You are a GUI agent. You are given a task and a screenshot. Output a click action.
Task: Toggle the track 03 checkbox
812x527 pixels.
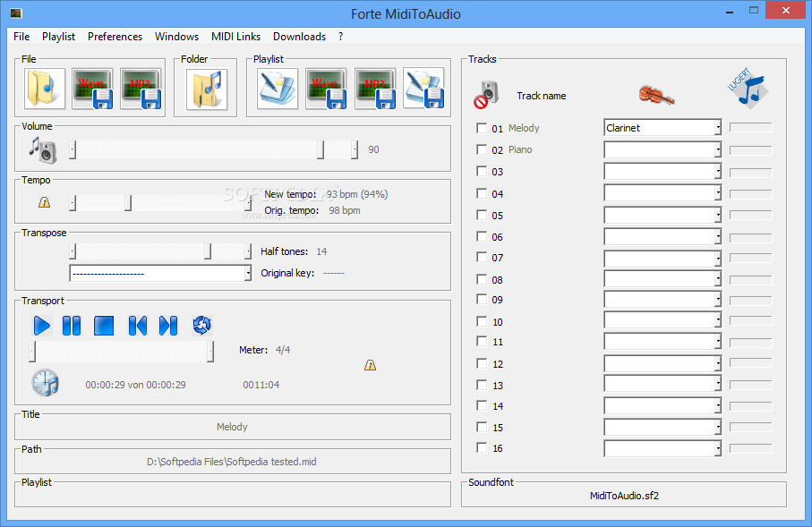pyautogui.click(x=482, y=171)
